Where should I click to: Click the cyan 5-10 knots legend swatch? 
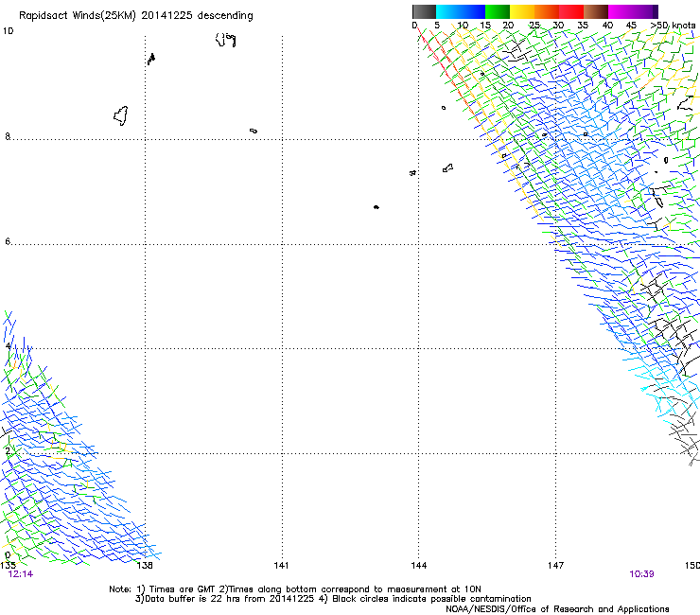[448, 11]
